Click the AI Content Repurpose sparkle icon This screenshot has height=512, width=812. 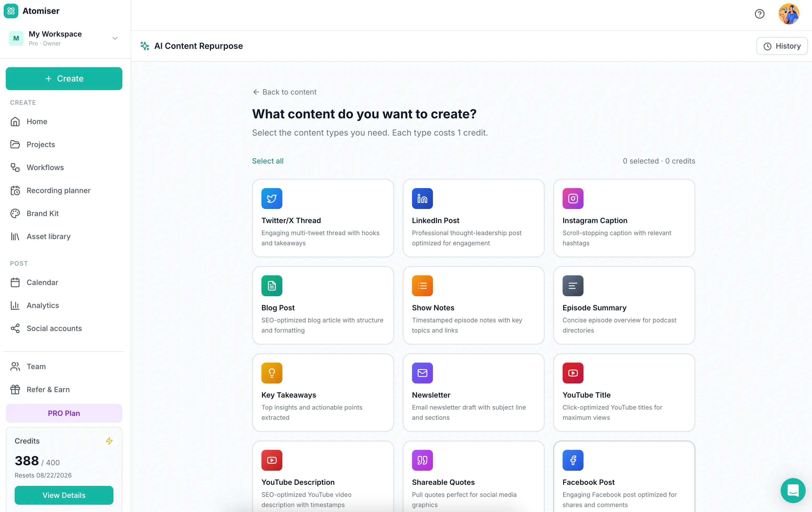click(x=145, y=46)
